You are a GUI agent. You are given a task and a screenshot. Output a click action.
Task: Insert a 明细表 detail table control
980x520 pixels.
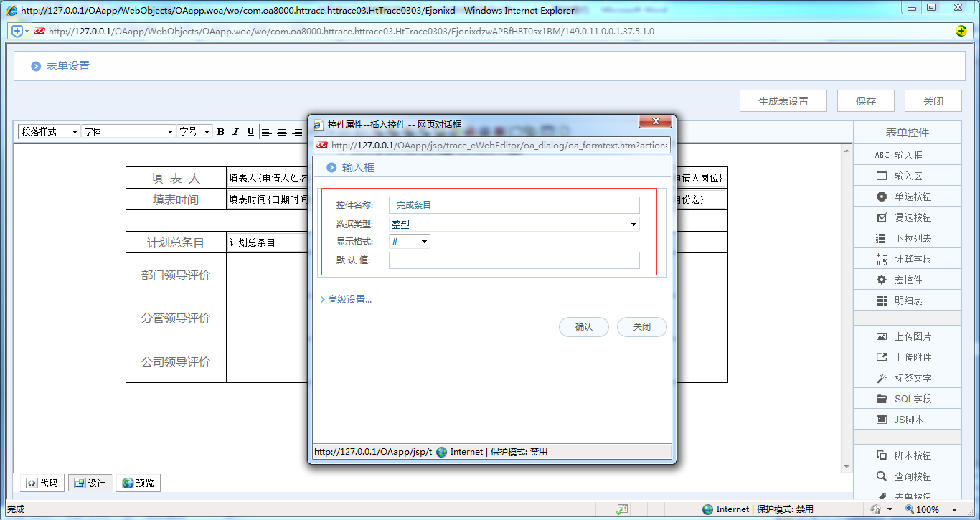[907, 300]
